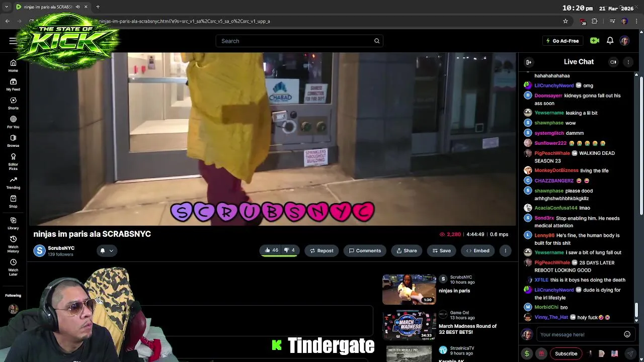644x362 pixels.
Task: Click the 'Your message here!' chat input
Action: coord(579,334)
